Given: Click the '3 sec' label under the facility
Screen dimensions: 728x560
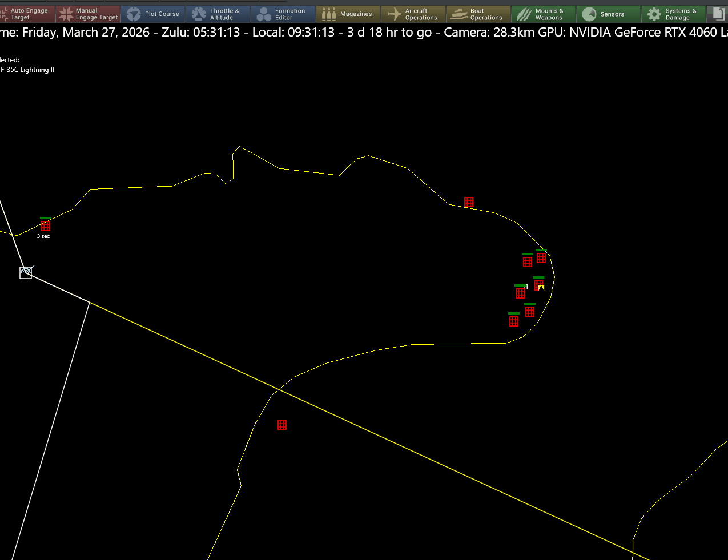Looking at the screenshot, I should click(43, 236).
